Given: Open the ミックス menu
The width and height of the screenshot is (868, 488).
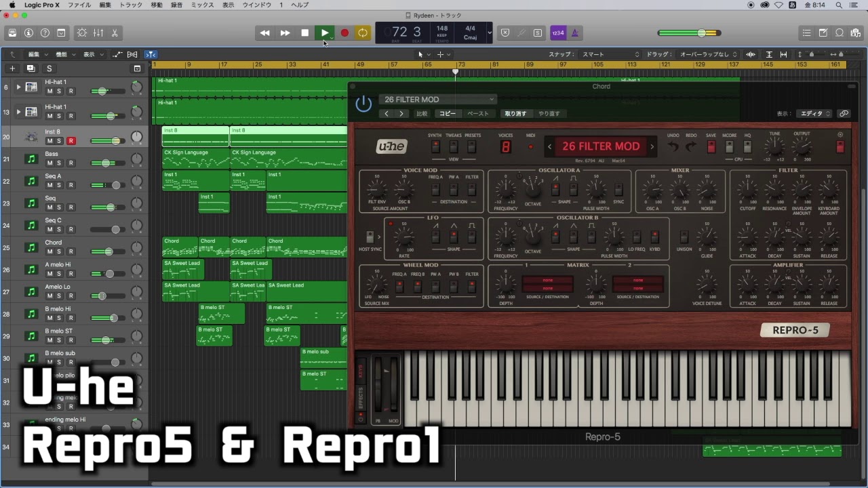Looking at the screenshot, I should (202, 5).
